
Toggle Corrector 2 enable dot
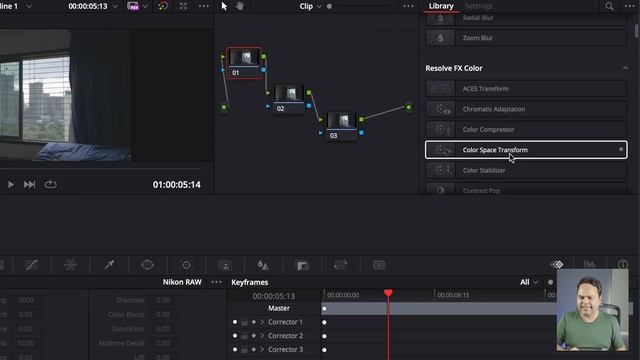click(x=235, y=336)
